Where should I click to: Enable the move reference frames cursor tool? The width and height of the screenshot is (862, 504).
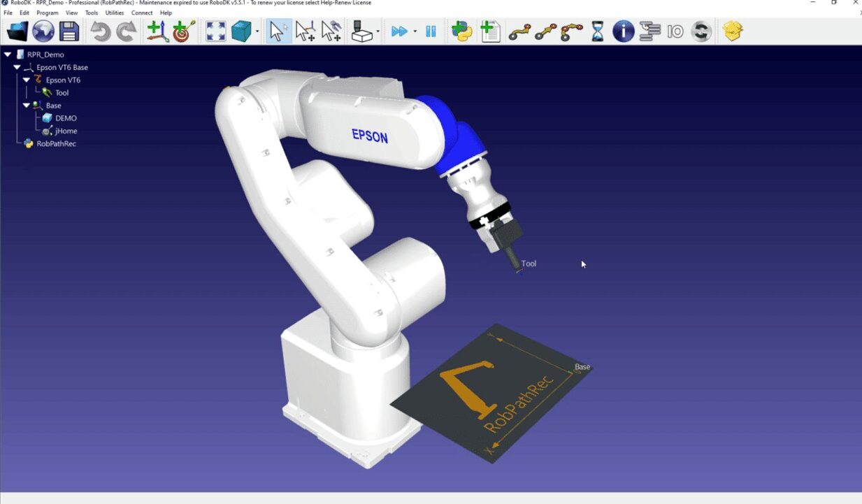305,31
